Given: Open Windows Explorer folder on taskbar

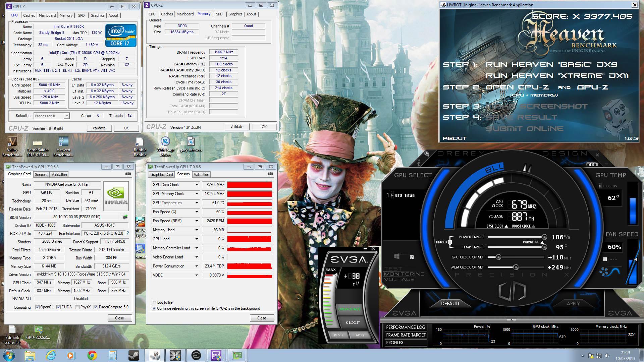Looking at the screenshot, I should [x=30, y=355].
